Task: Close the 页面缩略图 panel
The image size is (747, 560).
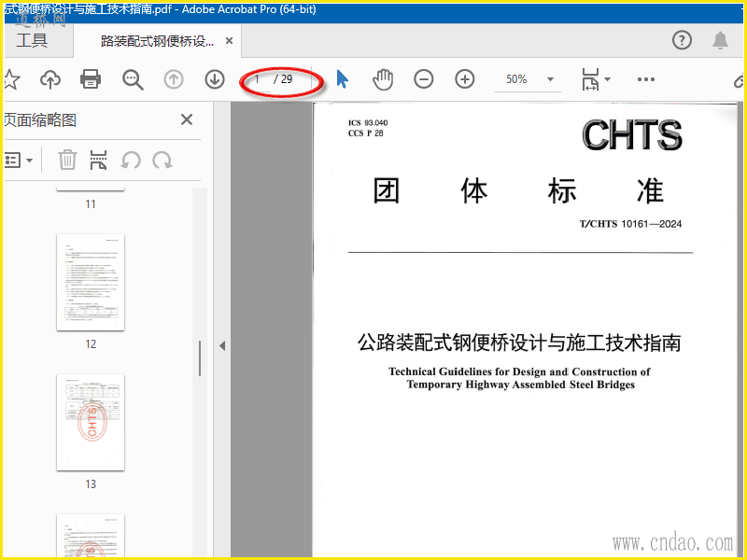Action: click(x=187, y=119)
